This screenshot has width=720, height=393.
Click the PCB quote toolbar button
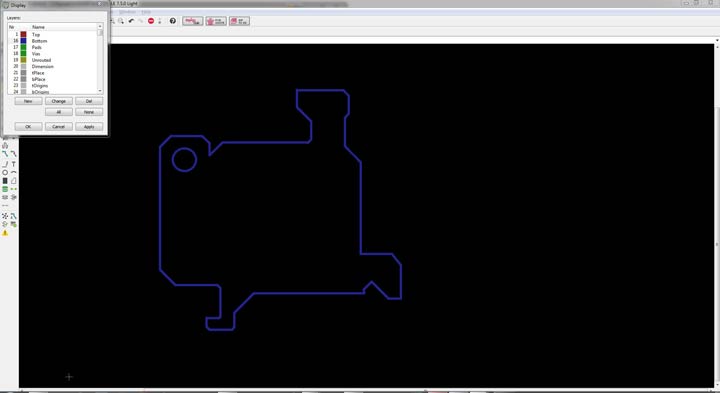216,21
